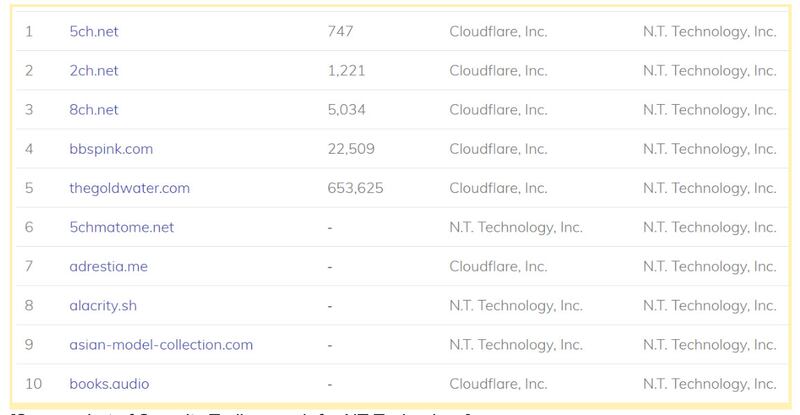The image size is (800, 415).
Task: Click the dash in the alacrity.sh row
Action: 330,305
